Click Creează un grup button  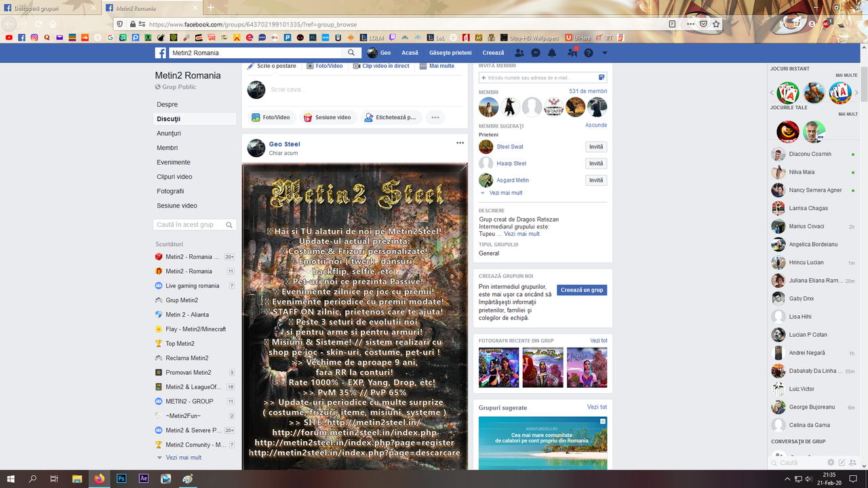pos(582,290)
